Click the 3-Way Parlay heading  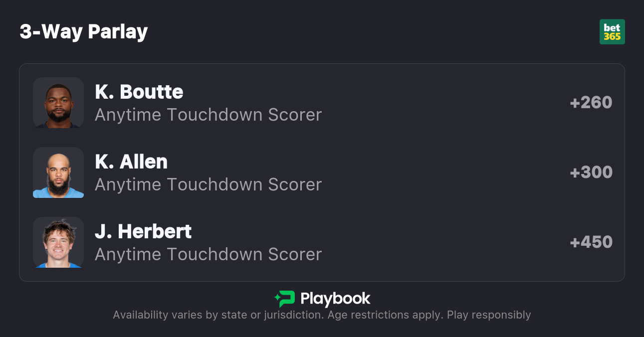pyautogui.click(x=84, y=32)
